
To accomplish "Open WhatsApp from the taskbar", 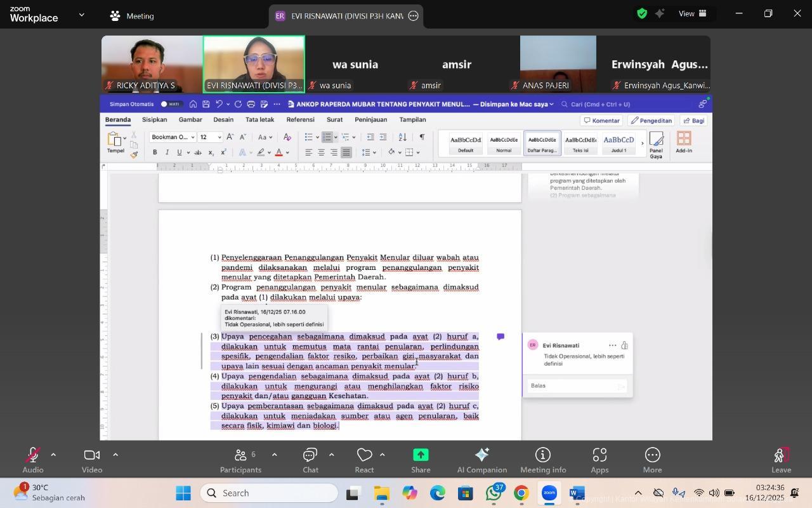I will tap(494, 493).
